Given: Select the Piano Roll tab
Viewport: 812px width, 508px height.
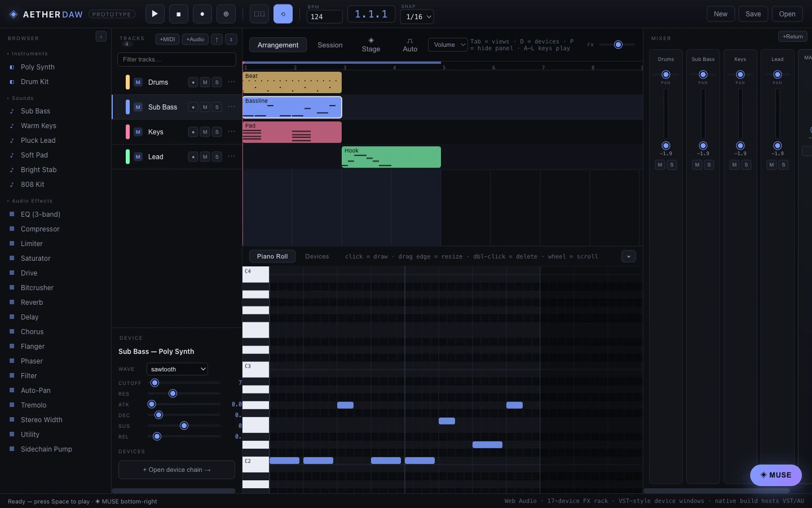Looking at the screenshot, I should coord(272,256).
